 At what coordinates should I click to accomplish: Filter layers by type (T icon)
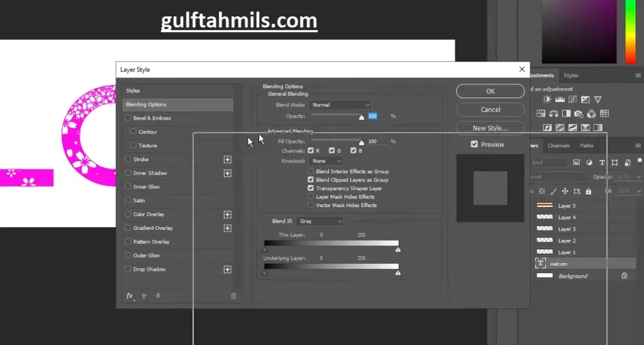tap(602, 162)
